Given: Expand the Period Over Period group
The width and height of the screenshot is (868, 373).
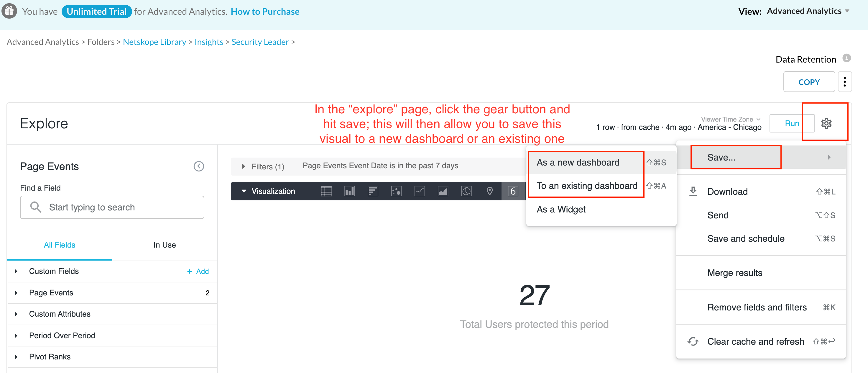Looking at the screenshot, I should [x=16, y=336].
